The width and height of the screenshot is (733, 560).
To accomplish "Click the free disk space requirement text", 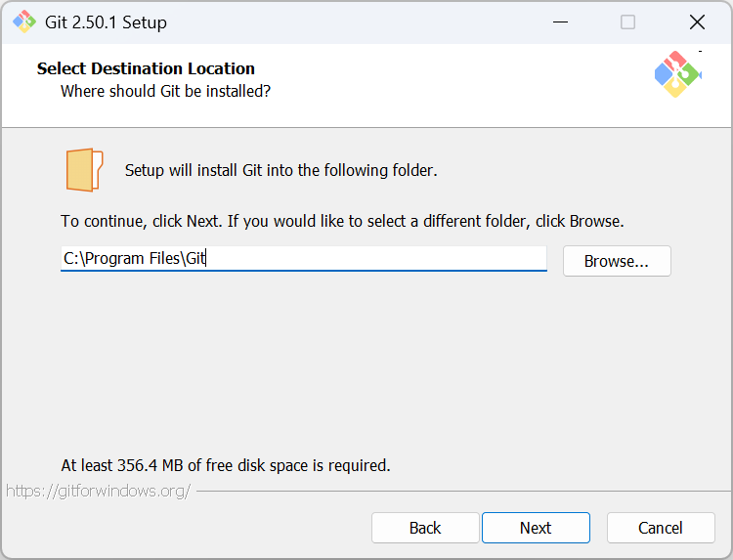I will (226, 465).
